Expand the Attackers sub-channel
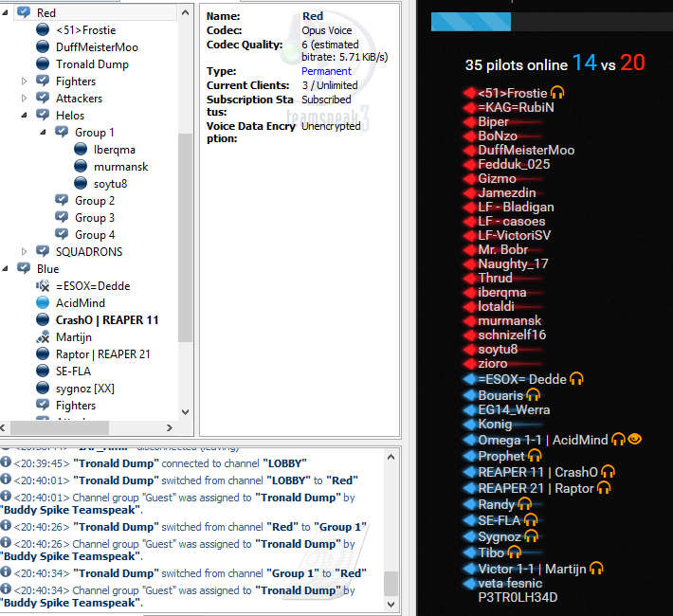 coord(24,99)
